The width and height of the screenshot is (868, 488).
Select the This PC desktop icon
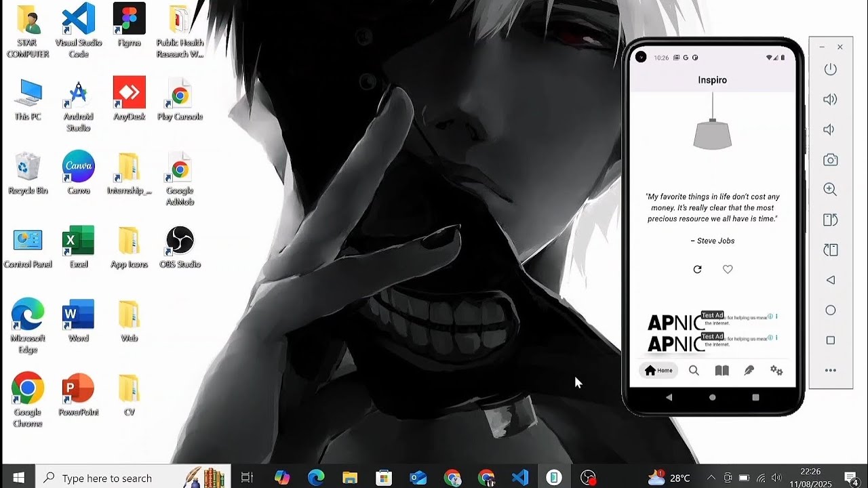point(27,99)
